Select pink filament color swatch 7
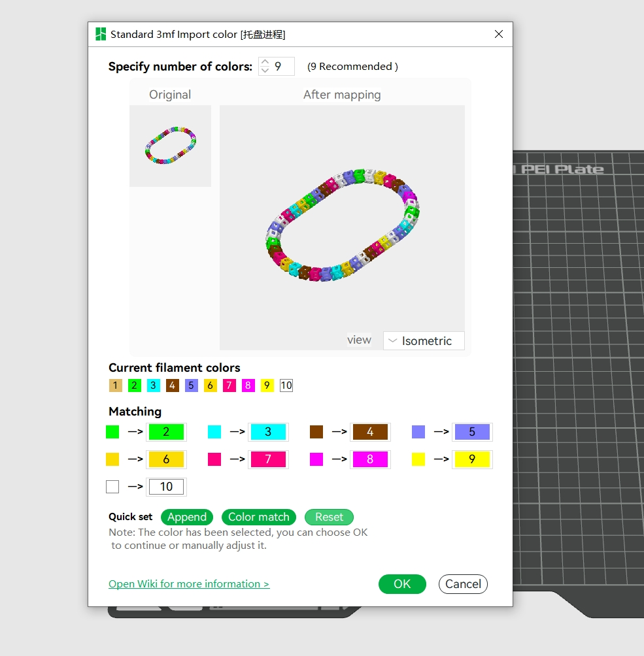 pyautogui.click(x=229, y=385)
